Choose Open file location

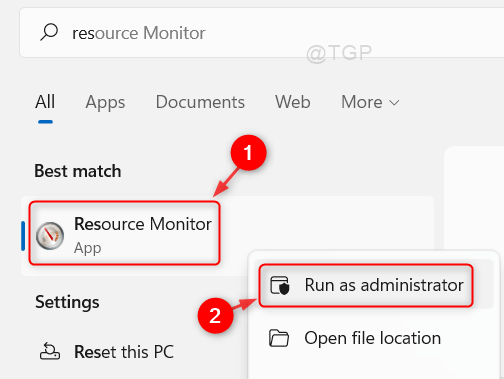click(x=373, y=338)
